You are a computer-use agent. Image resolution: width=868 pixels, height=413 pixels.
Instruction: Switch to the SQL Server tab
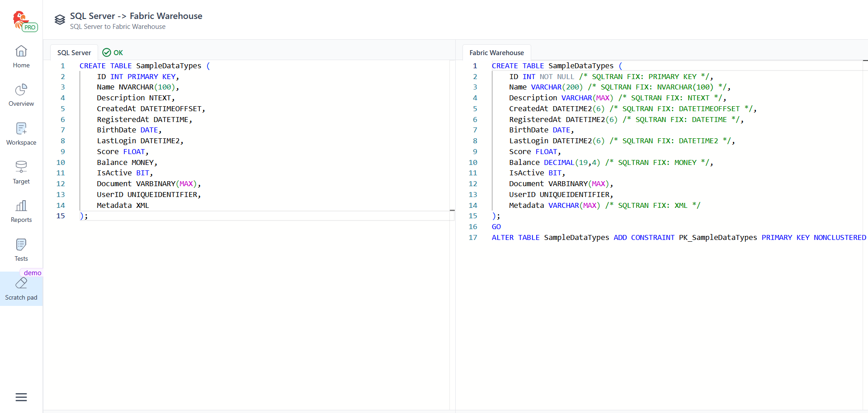(74, 53)
